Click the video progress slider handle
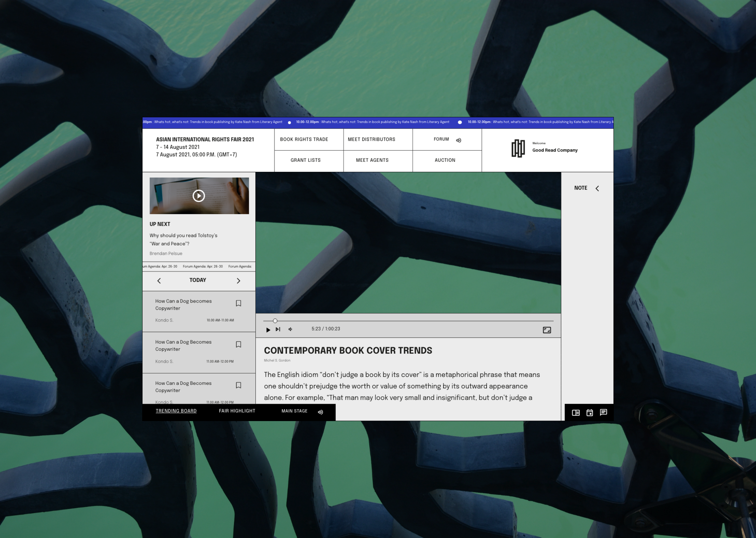This screenshot has width=756, height=538. tap(275, 321)
